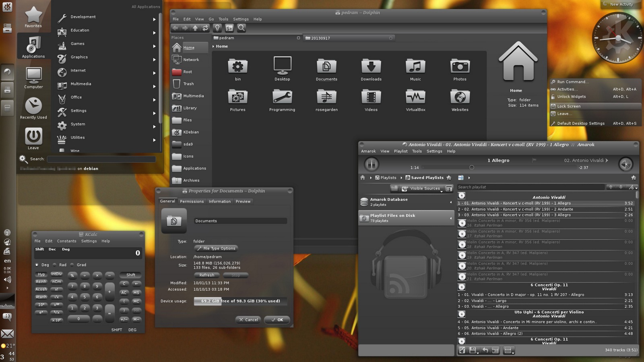Go up one folder in Dolphin toolbar
644x362 pixels.
coord(195,28)
